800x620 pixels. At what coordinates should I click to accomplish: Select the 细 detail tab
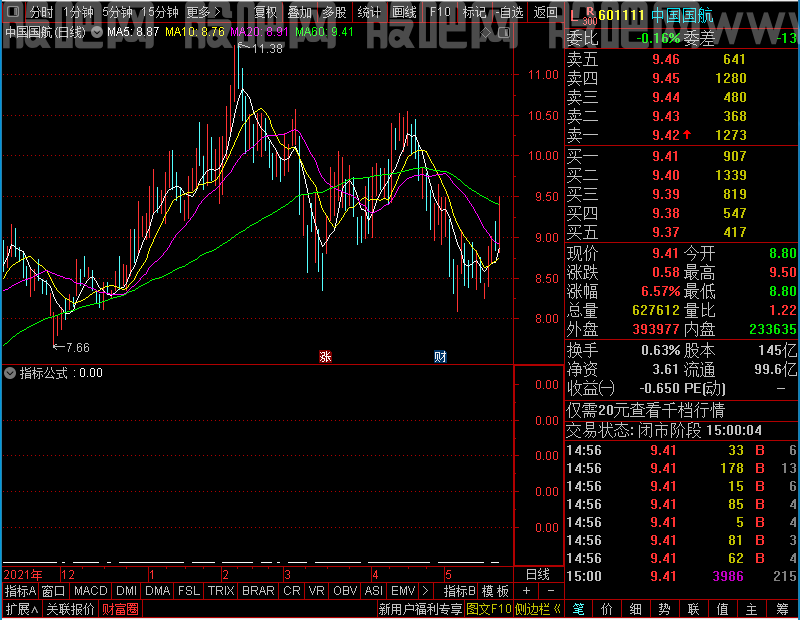pyautogui.click(x=635, y=609)
